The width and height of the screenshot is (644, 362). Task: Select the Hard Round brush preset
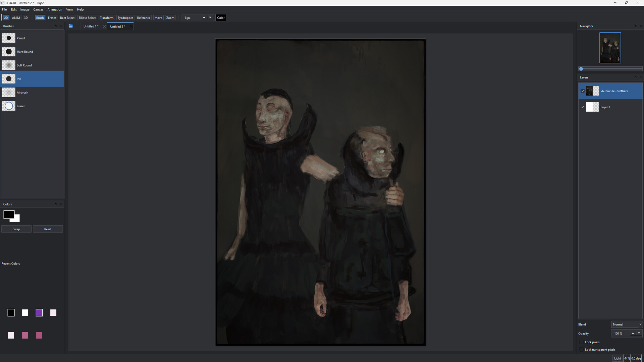[32, 52]
